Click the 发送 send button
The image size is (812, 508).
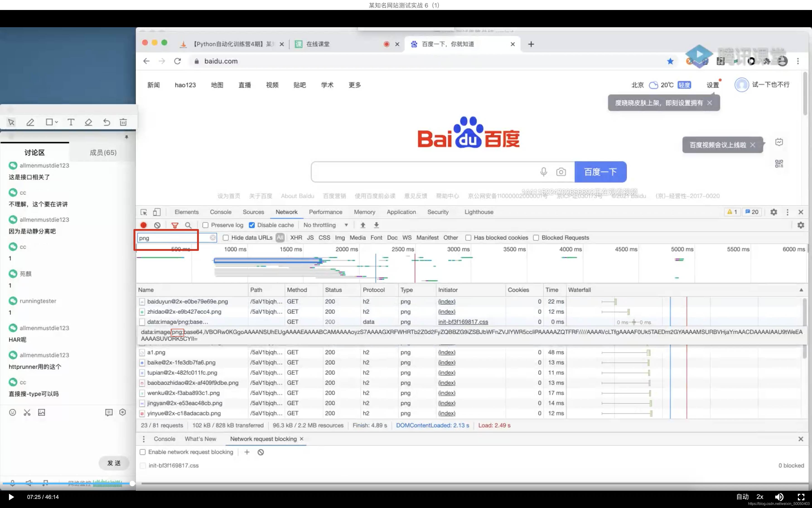pyautogui.click(x=114, y=463)
